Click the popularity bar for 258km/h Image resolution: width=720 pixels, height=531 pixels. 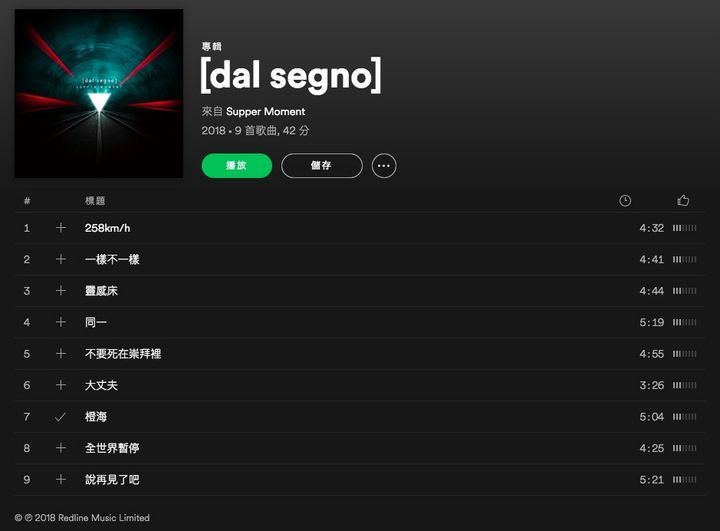(685, 228)
